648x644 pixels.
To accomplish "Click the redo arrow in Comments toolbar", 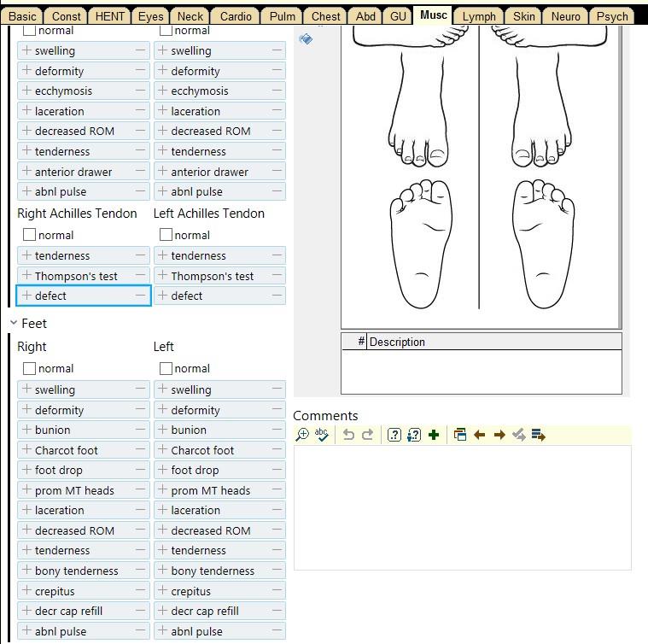I will coord(368,435).
